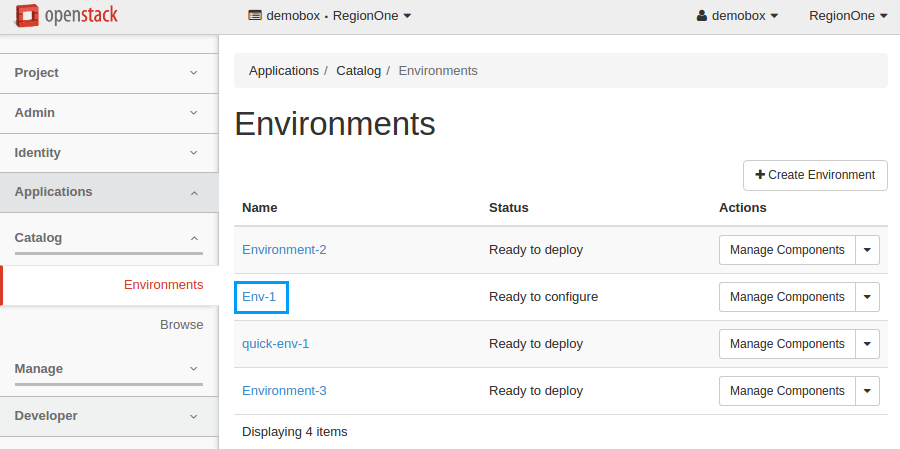The height and width of the screenshot is (449, 900).
Task: Expand the Admin sidebar section
Action: [108, 113]
